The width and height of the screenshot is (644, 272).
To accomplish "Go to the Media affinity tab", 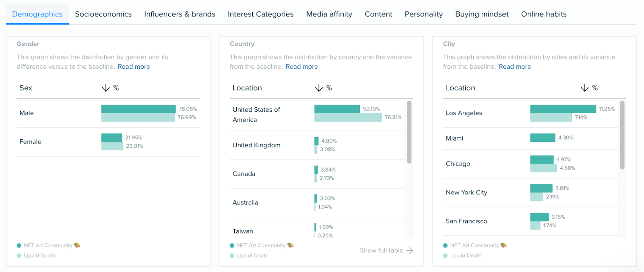I will (329, 14).
